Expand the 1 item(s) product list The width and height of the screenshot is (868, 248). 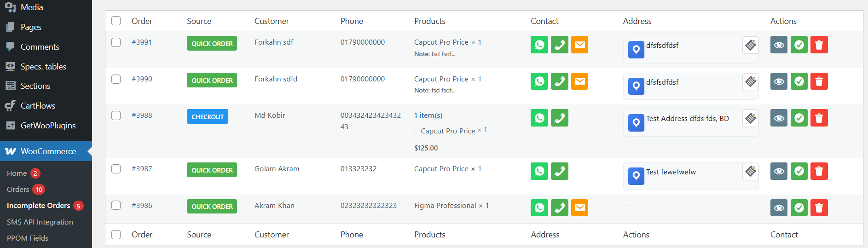coord(428,115)
